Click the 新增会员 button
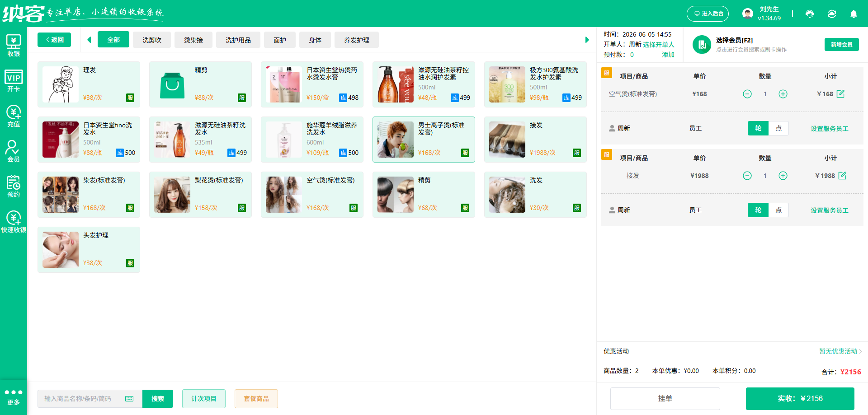This screenshot has width=868, height=415. click(842, 44)
